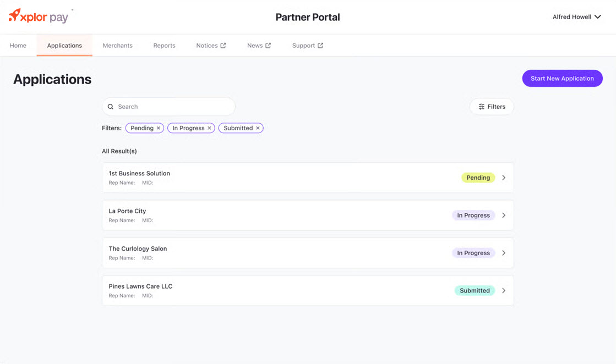The height and width of the screenshot is (364, 616).
Task: Switch to the Merchants tab
Action: pos(117,46)
